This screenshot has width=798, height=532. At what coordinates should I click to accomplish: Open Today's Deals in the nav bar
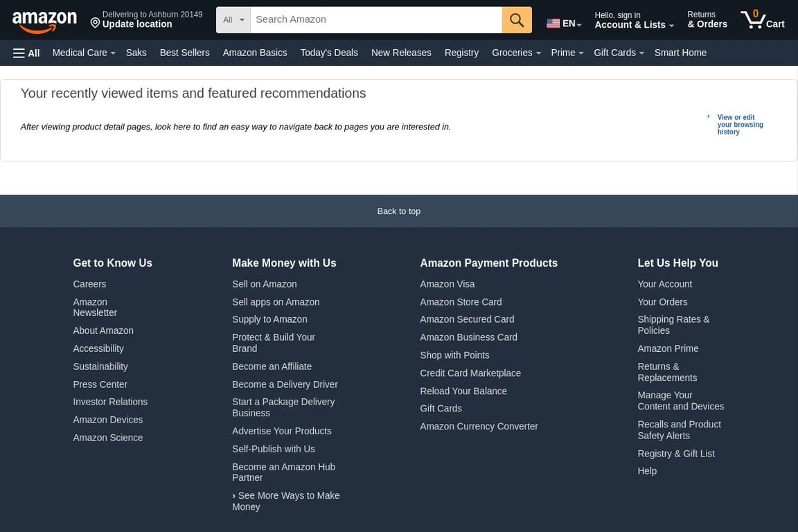[329, 53]
